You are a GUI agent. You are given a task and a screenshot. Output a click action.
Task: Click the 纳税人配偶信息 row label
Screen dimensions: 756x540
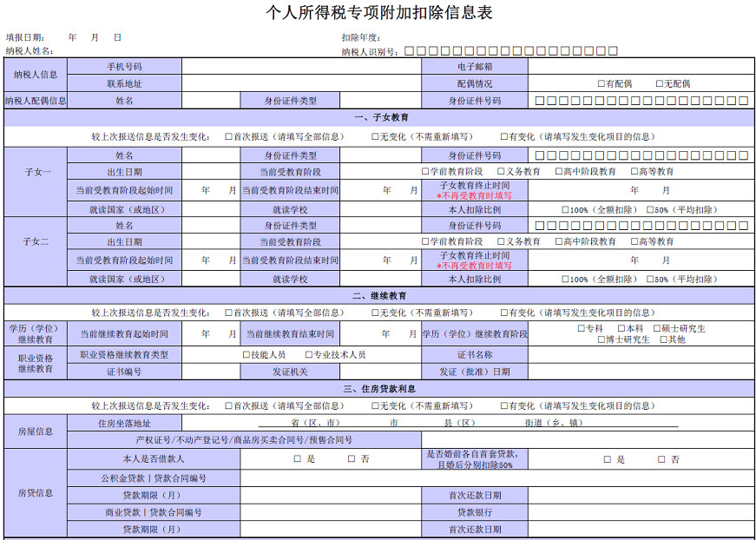point(36,101)
